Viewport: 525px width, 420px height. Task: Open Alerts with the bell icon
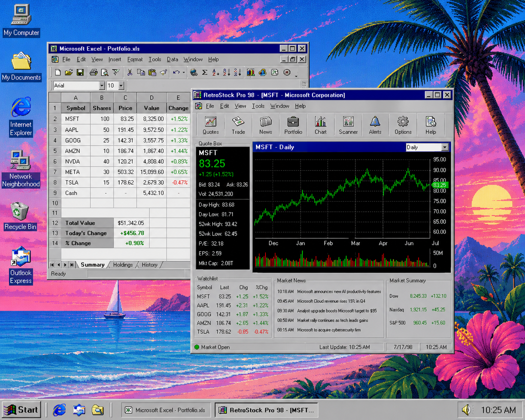pos(375,125)
